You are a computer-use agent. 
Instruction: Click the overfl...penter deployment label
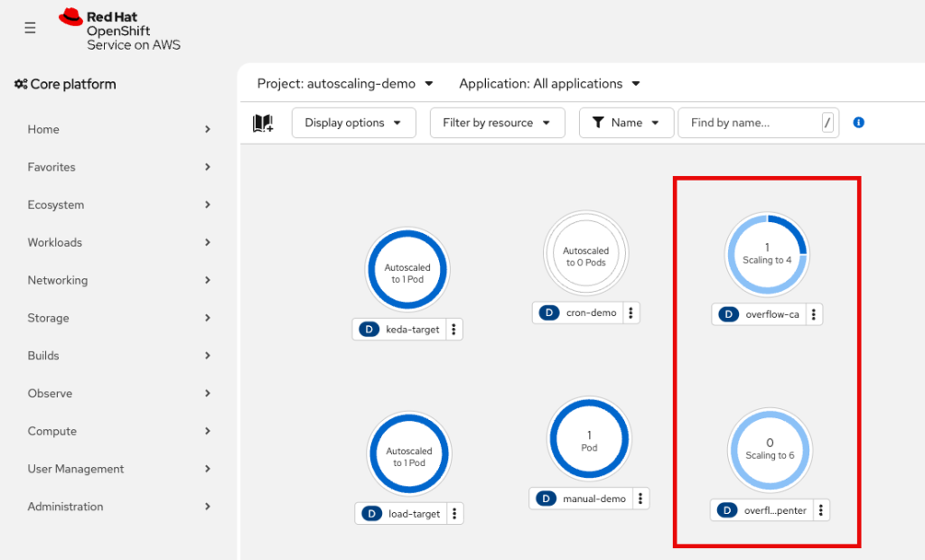coord(775,510)
